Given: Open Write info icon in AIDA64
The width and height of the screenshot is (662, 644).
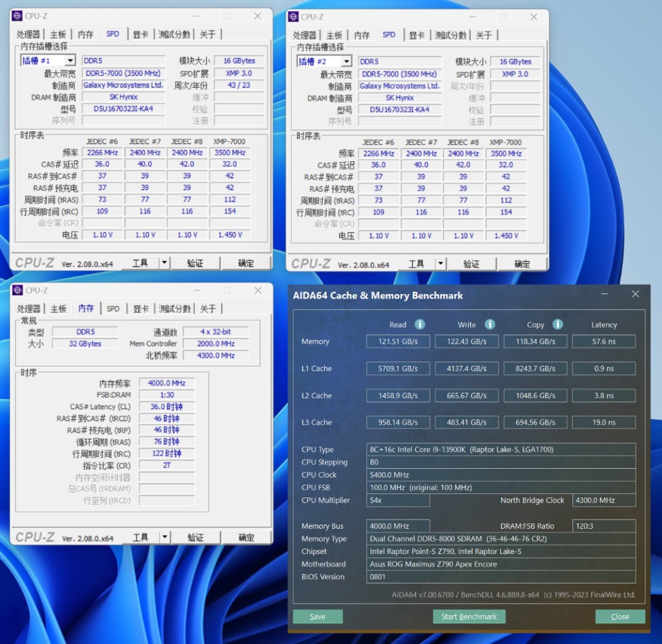Looking at the screenshot, I should coord(490,324).
